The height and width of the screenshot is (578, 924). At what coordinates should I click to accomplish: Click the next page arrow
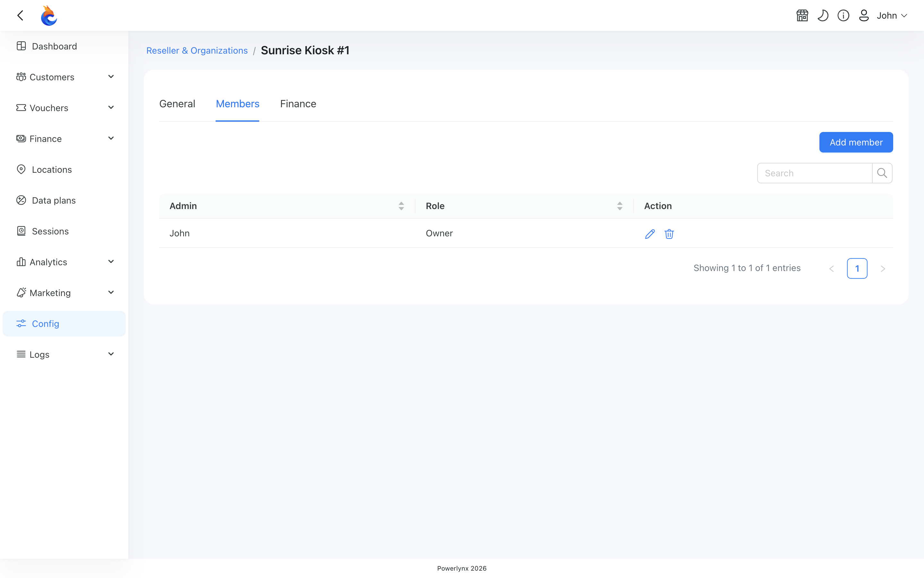(883, 269)
